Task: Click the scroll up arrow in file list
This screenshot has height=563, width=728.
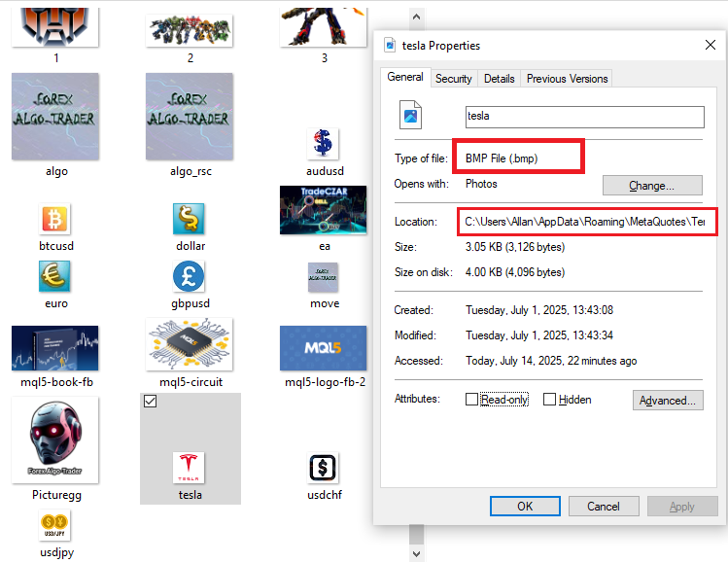Action: click(x=416, y=18)
